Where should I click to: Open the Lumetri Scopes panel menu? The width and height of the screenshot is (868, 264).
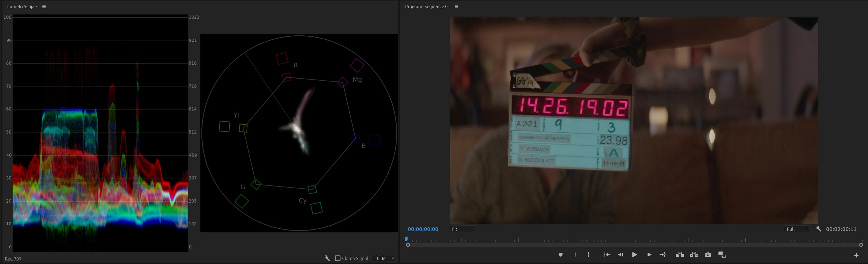tap(44, 6)
